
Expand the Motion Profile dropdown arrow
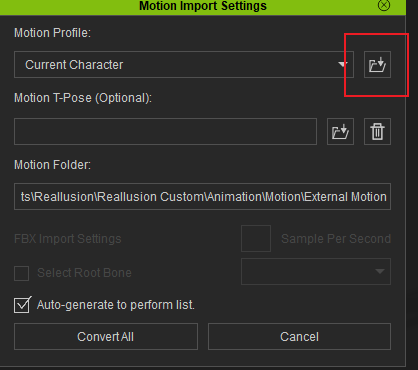[x=343, y=64]
